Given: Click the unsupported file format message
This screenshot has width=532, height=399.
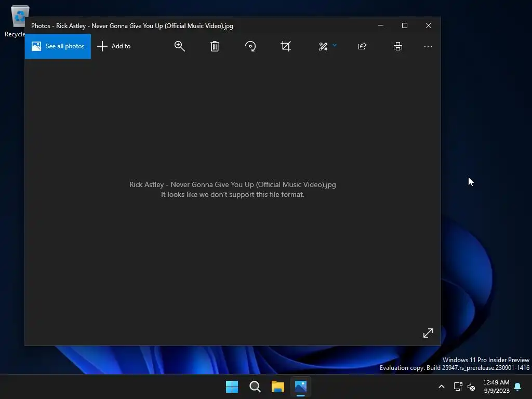Looking at the screenshot, I should 232,194.
